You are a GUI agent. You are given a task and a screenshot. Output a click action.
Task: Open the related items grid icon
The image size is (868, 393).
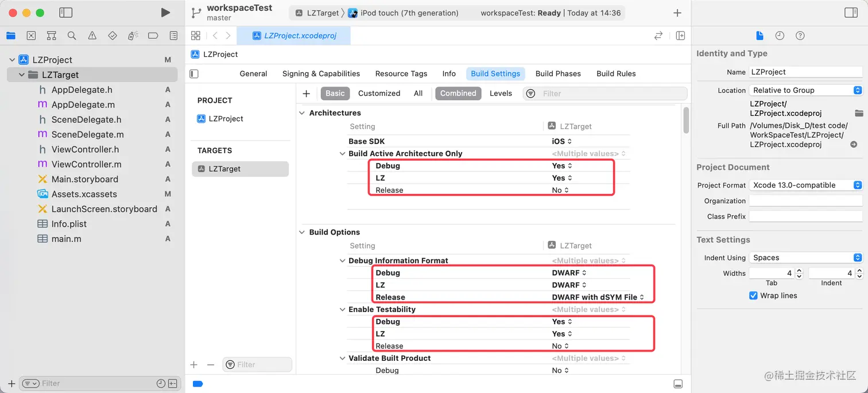(196, 36)
